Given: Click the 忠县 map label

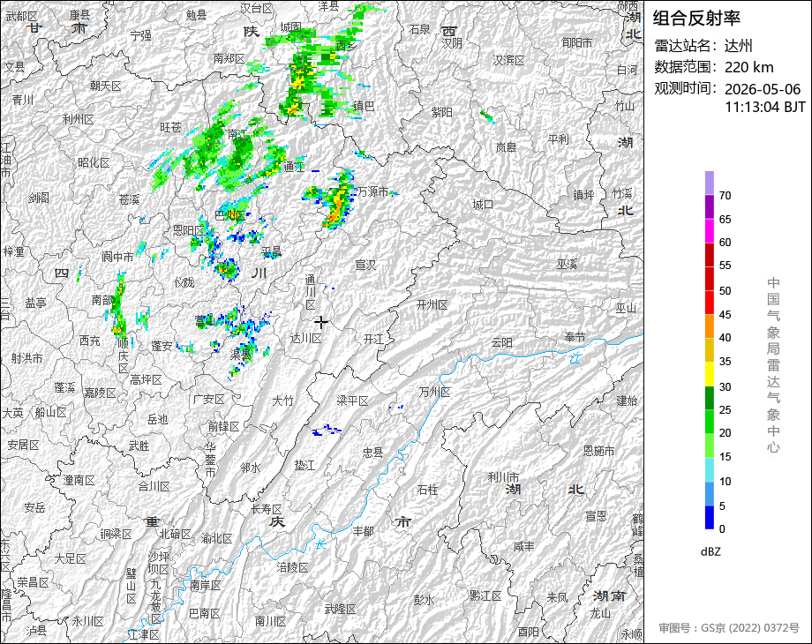Looking at the screenshot, I should point(372,453).
